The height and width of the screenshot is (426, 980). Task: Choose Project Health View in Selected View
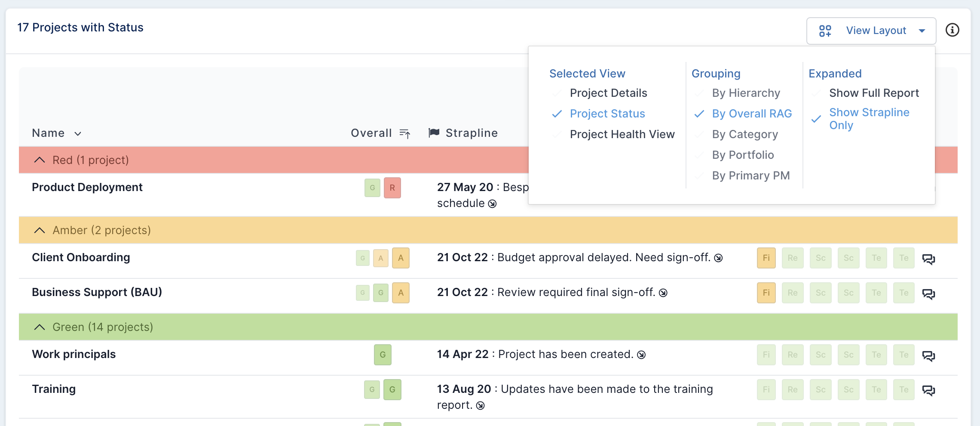point(622,134)
